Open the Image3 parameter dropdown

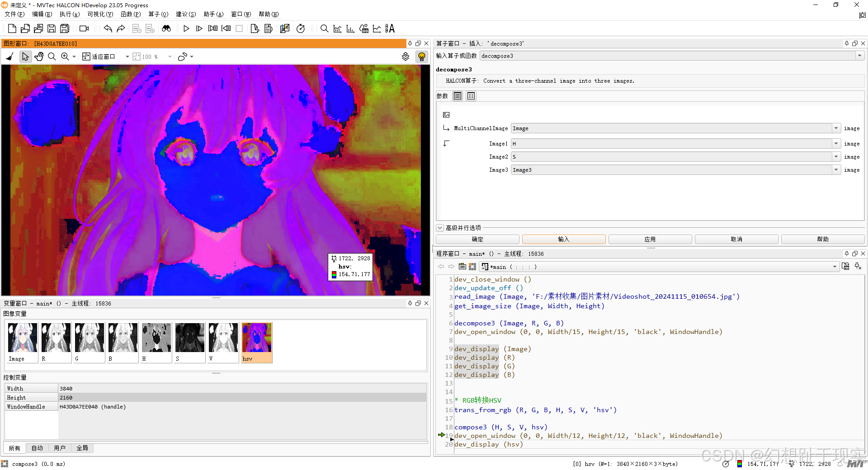click(x=836, y=170)
